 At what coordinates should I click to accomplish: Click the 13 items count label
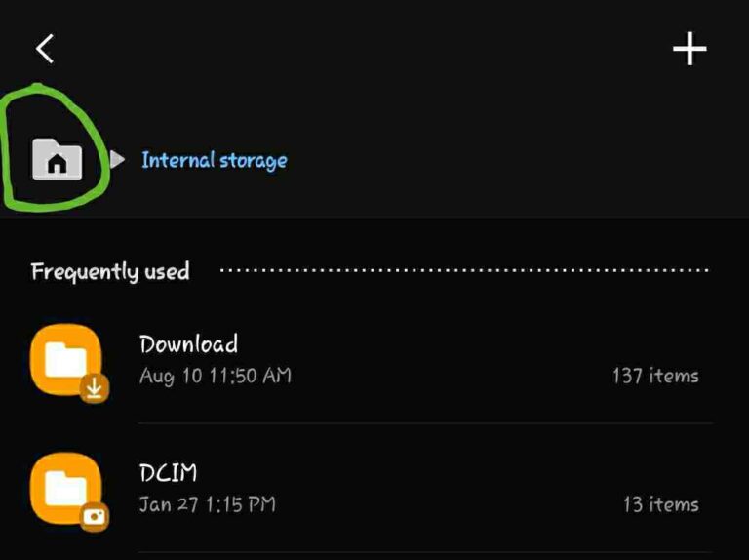[x=661, y=504]
